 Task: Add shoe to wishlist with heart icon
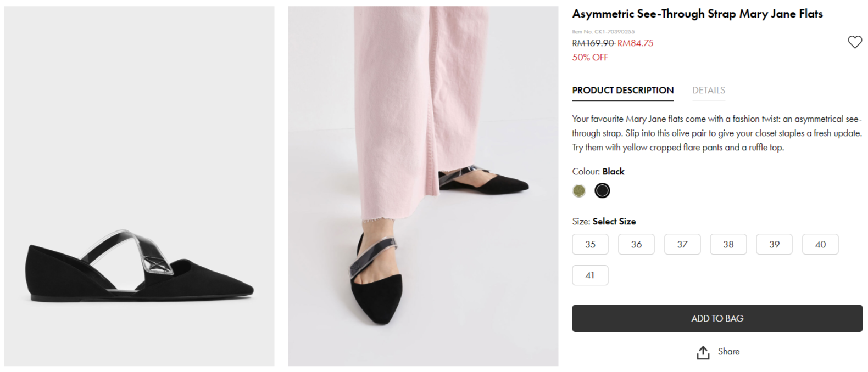(854, 42)
